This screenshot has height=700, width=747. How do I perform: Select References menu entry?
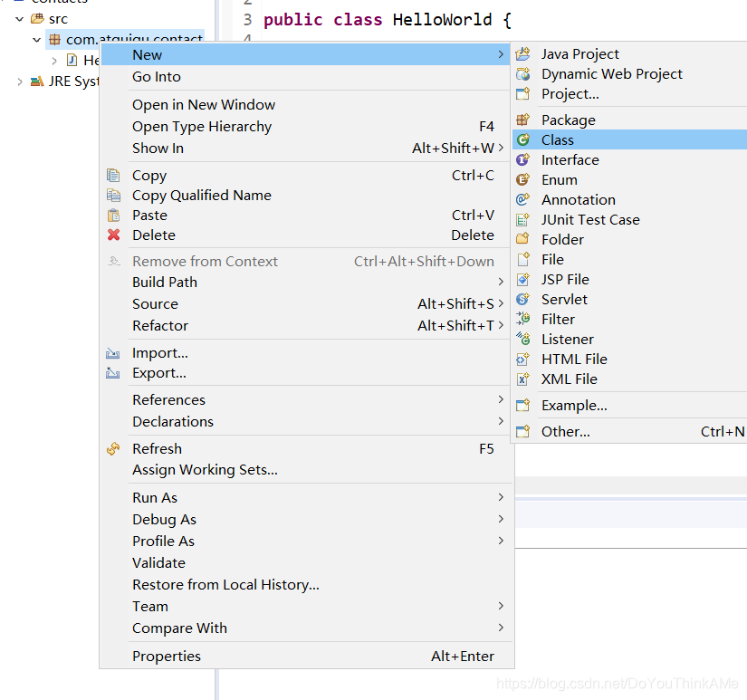307,399
